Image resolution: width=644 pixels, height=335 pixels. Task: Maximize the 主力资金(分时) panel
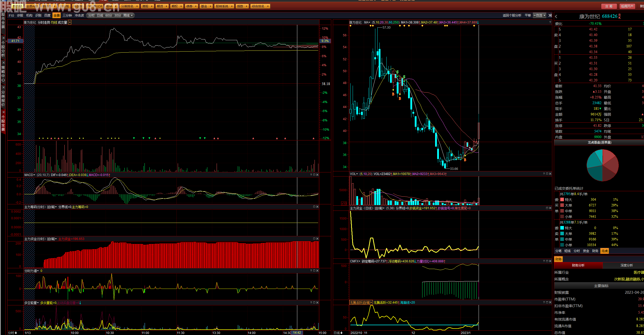(314, 239)
